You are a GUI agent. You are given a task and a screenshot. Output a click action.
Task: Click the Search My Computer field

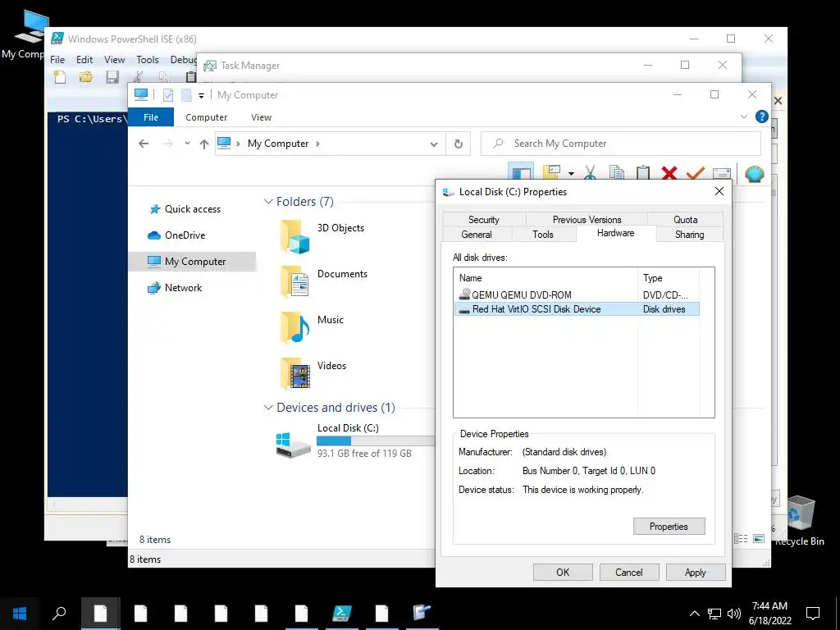[621, 144]
